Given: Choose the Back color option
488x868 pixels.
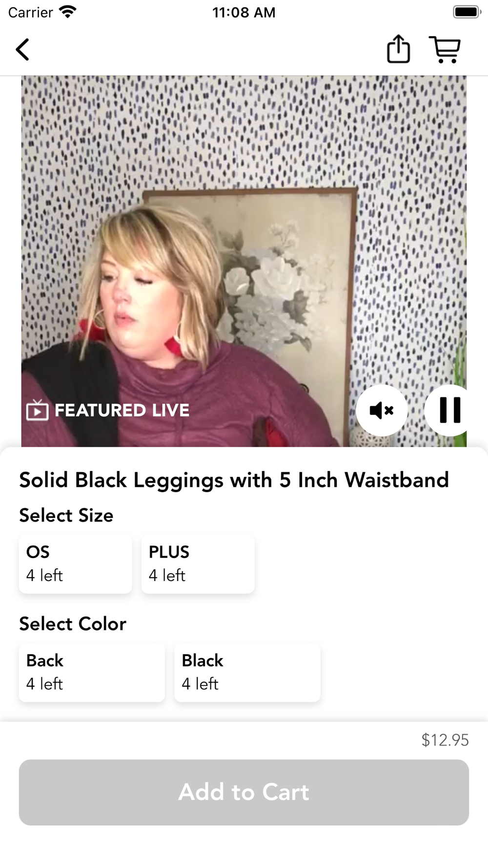Looking at the screenshot, I should [x=92, y=672].
